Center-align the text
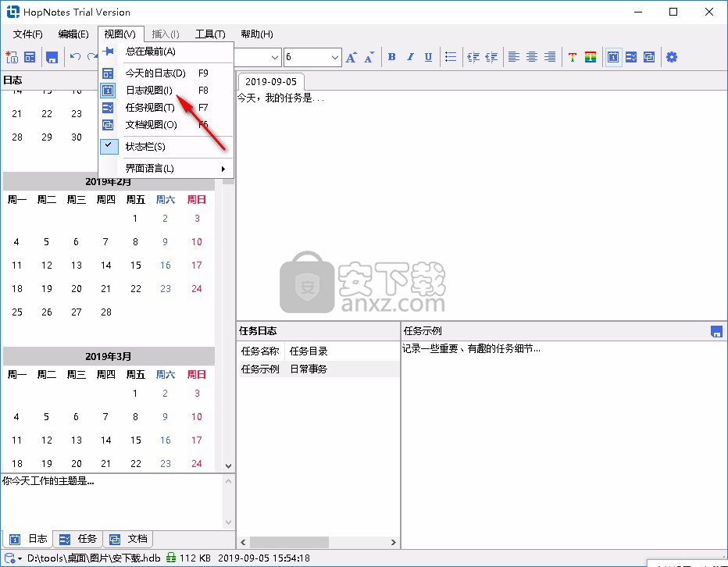 pyautogui.click(x=532, y=57)
